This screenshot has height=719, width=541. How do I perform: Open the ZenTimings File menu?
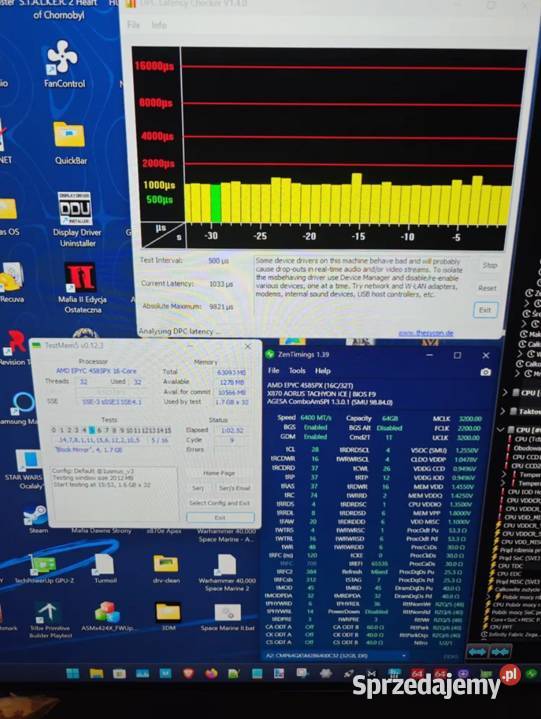tap(273, 371)
